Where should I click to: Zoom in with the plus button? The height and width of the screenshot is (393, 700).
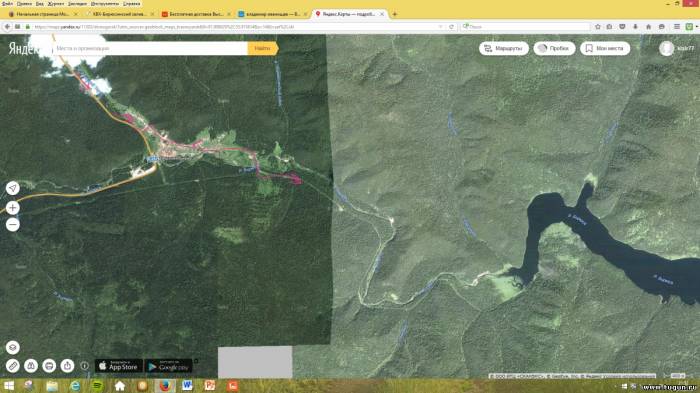click(x=12, y=208)
